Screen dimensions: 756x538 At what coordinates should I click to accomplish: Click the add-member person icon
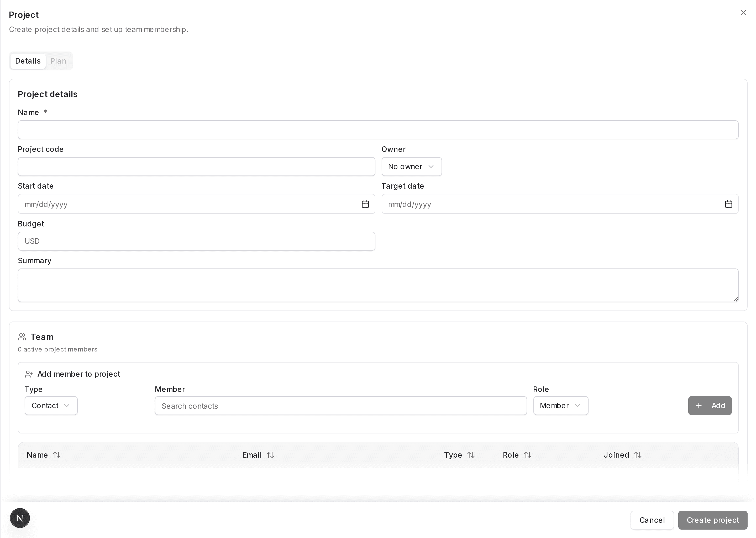point(29,374)
